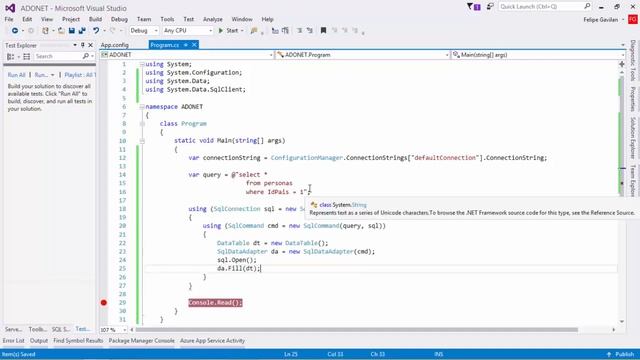Click the Playlist : All Tests link
640x360 pixels.
(x=80, y=75)
